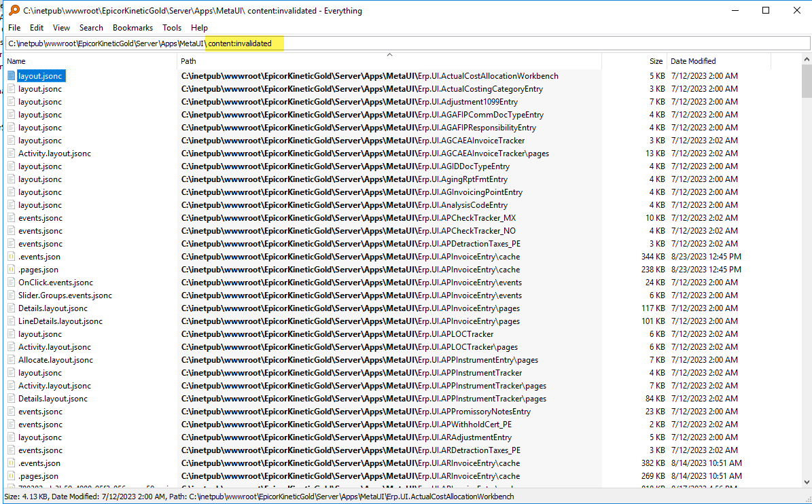Viewport: 812px width, 504px height.
Task: Click the file icon of the APCheckTracker_NO row
Action: 12,231
